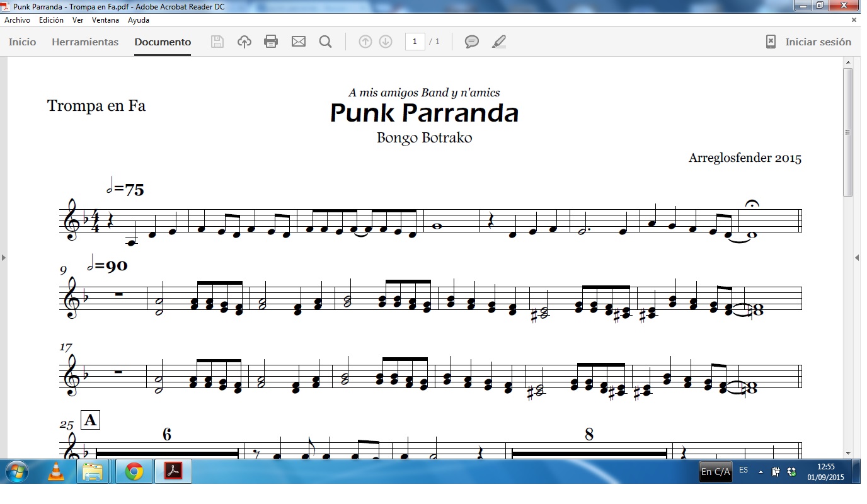This screenshot has width=867, height=504.
Task: Click measure number 17
Action: coord(66,347)
